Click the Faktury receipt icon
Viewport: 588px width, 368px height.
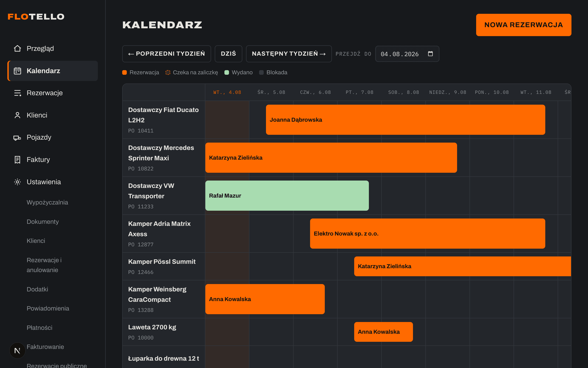click(17, 160)
